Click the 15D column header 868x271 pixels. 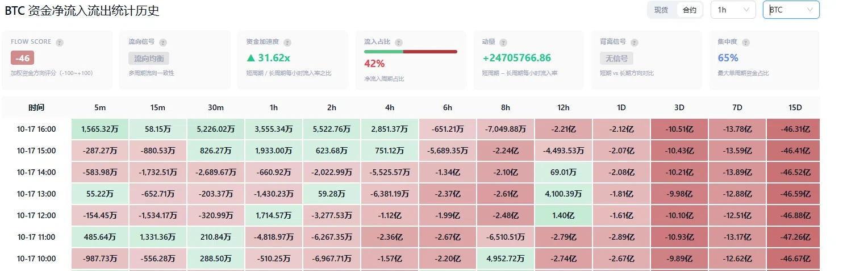point(795,107)
